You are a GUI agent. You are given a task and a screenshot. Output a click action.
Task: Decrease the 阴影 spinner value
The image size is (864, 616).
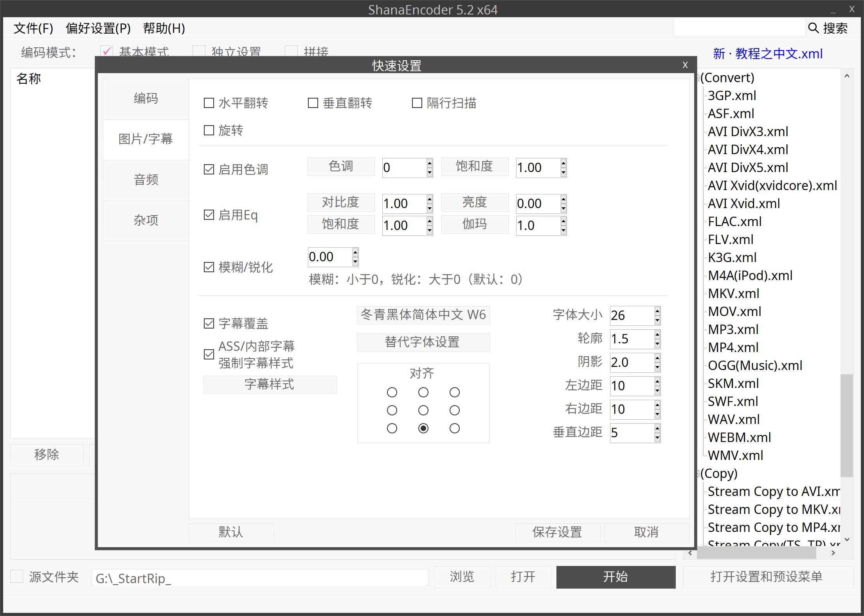657,368
